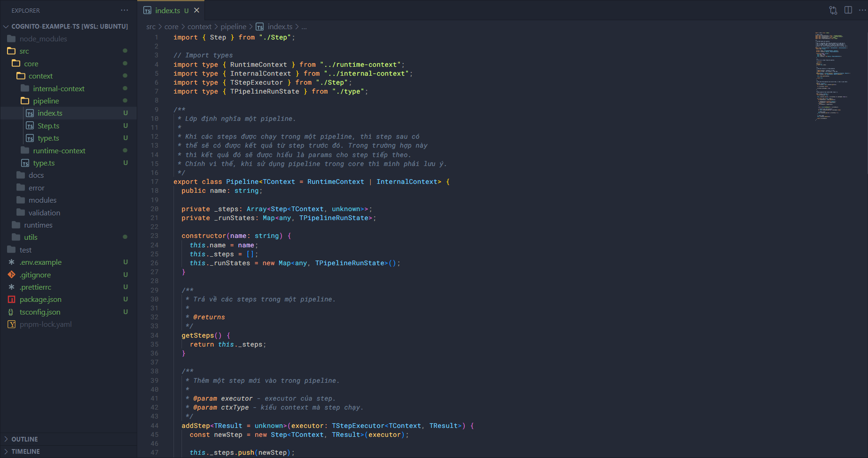Expand the internal-context folder
868x458 pixels.
pos(59,89)
